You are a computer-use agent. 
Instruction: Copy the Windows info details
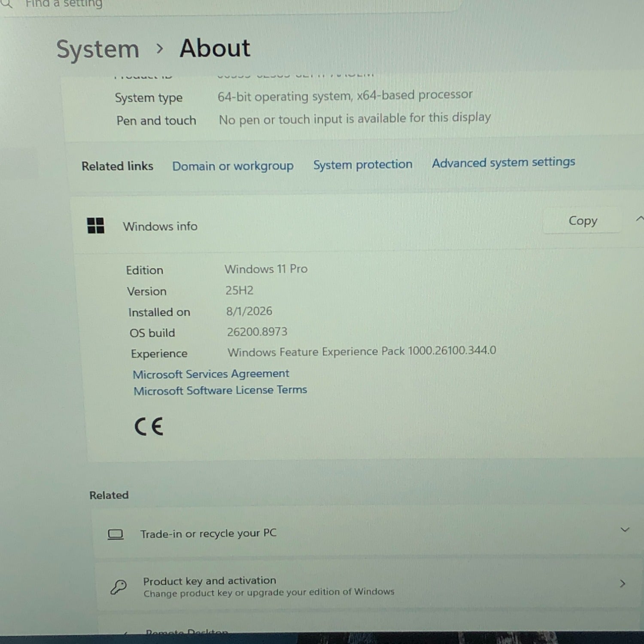point(583,221)
